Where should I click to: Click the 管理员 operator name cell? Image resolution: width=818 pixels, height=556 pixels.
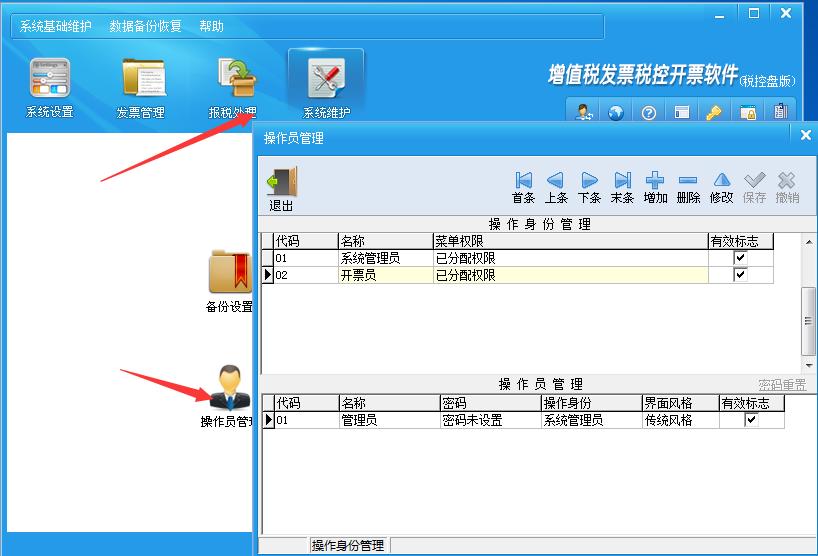point(390,420)
